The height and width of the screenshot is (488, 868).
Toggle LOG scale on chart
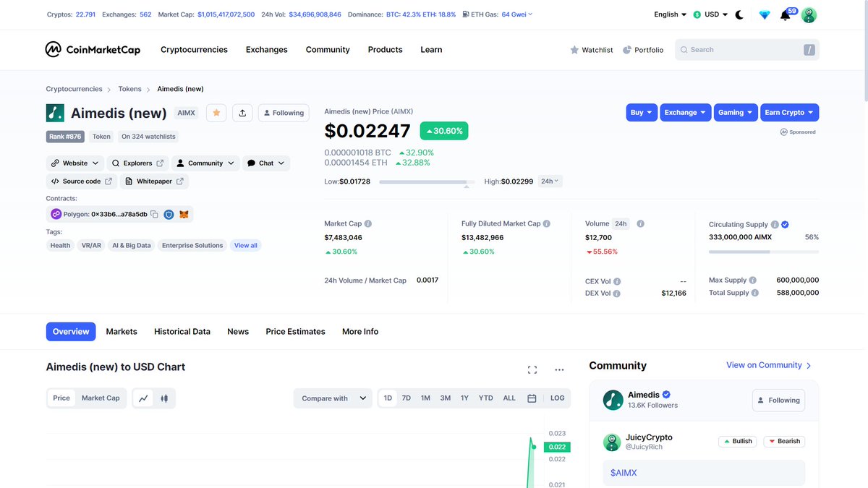[x=557, y=398]
